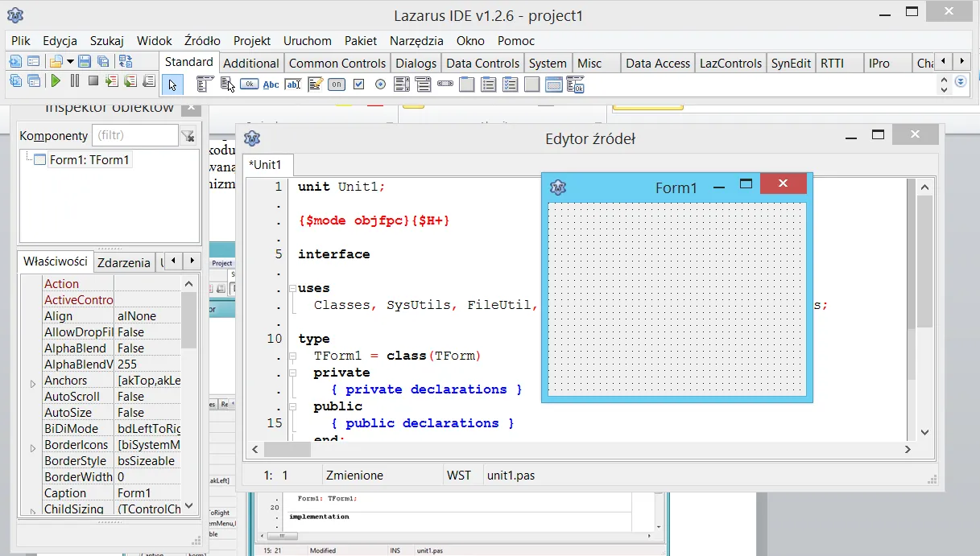Switch to the Additional palette tab

click(x=251, y=64)
